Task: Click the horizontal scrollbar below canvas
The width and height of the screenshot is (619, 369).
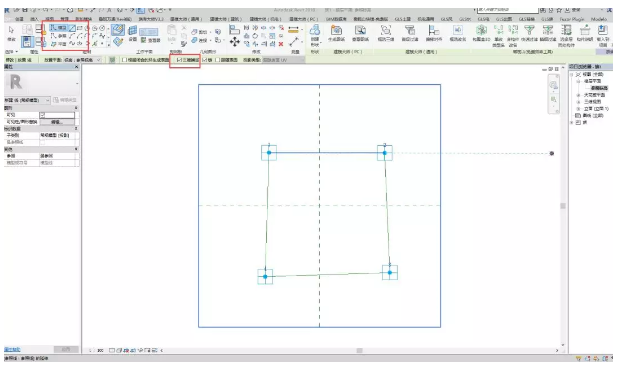Action: [x=359, y=350]
